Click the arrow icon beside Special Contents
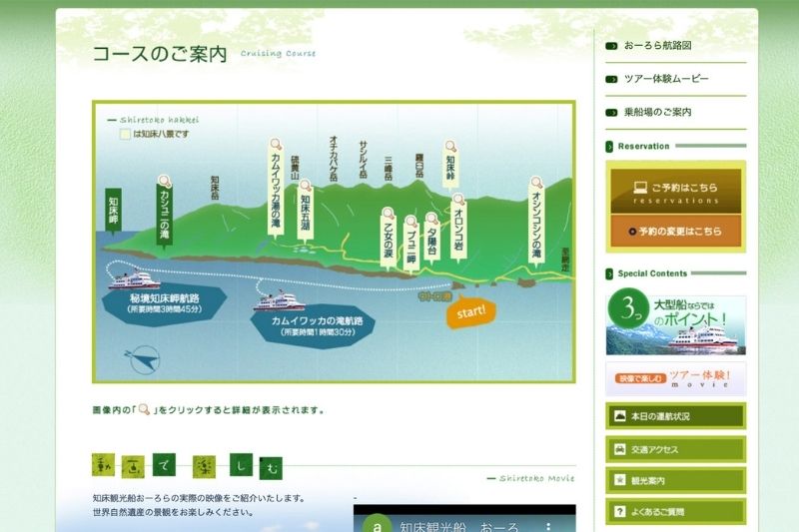Viewport: 799px width, 532px height. coord(609,273)
